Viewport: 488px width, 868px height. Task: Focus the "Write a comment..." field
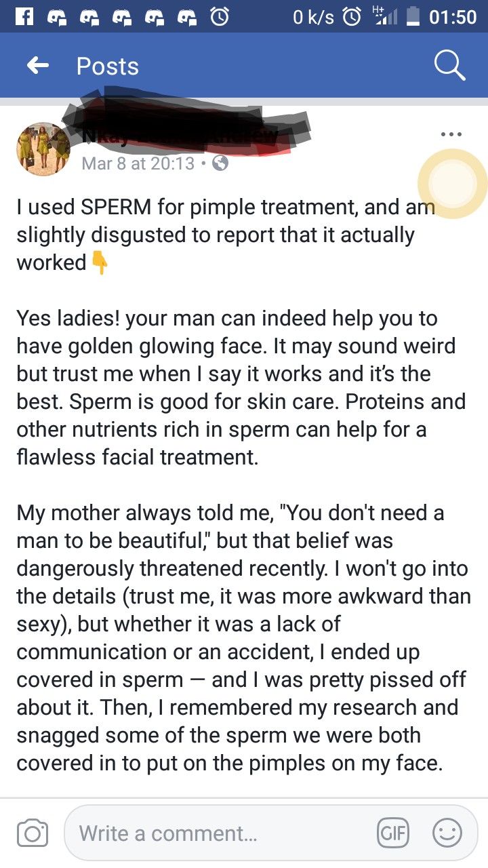tap(224, 833)
